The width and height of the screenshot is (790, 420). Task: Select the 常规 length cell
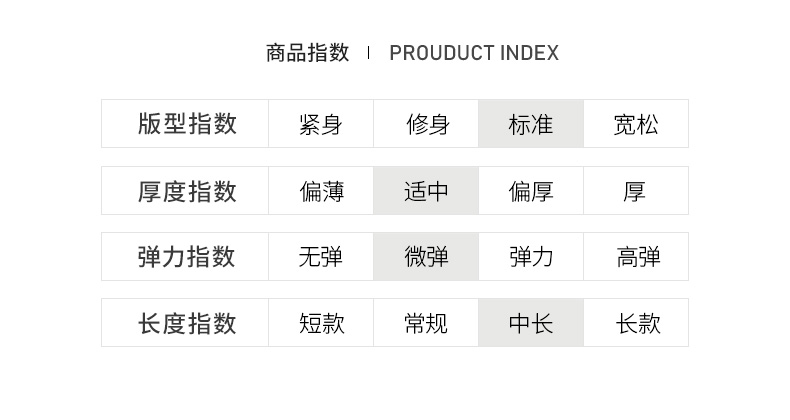[426, 323]
